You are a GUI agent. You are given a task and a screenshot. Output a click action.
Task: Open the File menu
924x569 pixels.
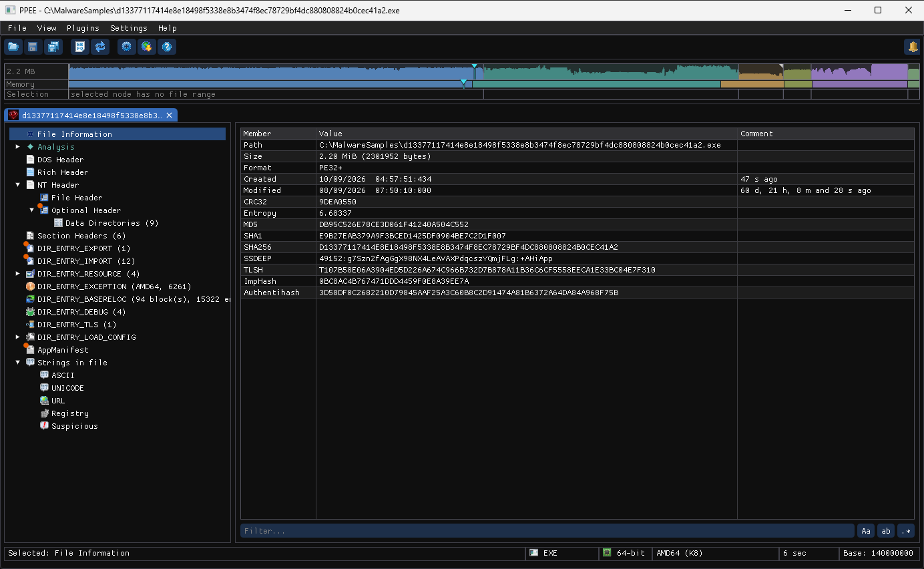pyautogui.click(x=17, y=28)
